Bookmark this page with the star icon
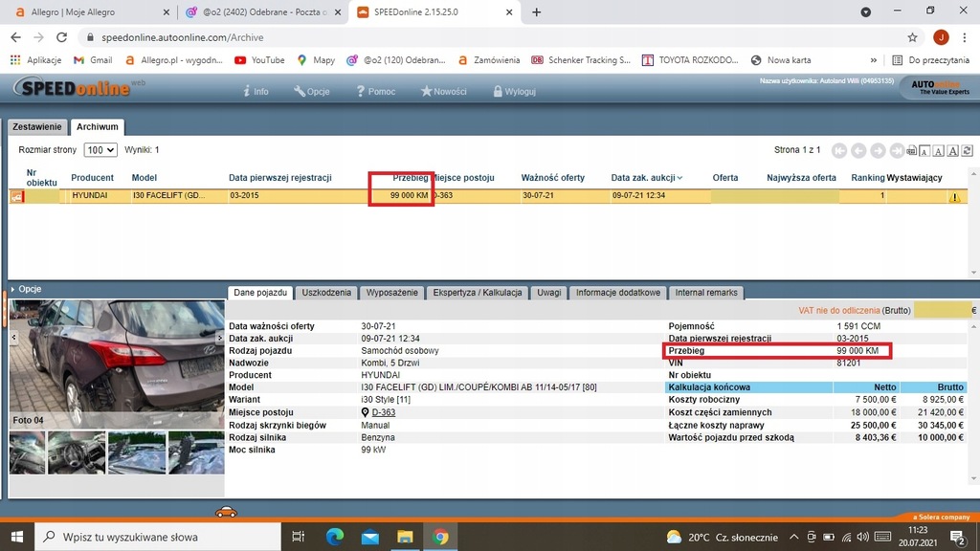This screenshot has height=551, width=980. [x=912, y=37]
